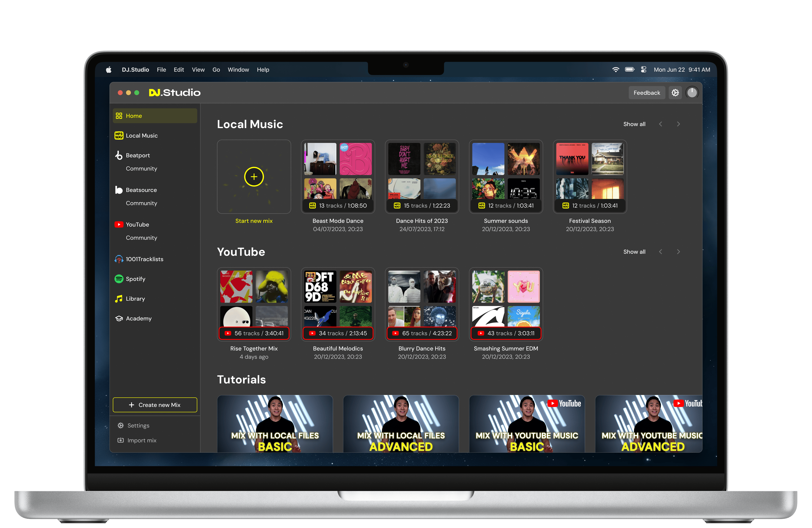Screen dimensions: 812x528
Task: Open the Go menu
Action: [x=216, y=70]
